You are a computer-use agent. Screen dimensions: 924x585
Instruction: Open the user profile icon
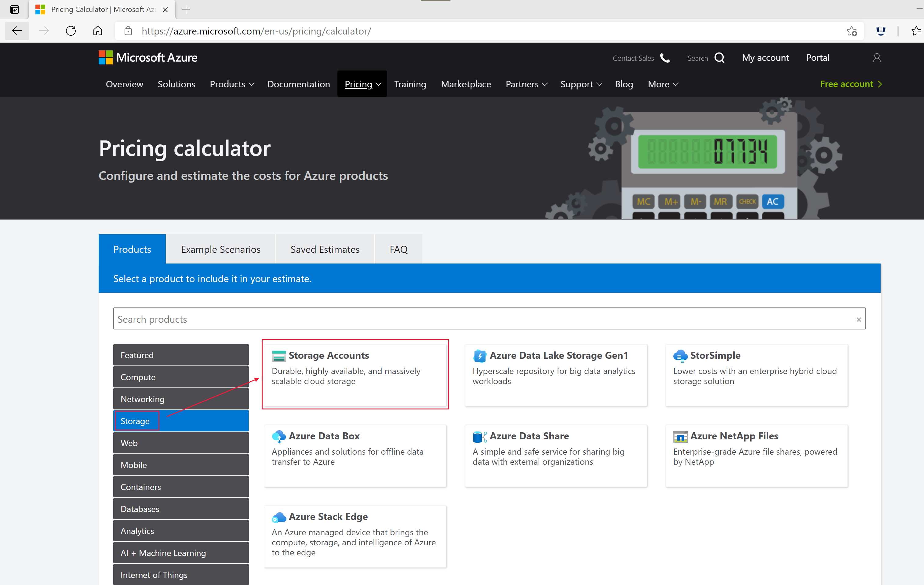point(876,57)
